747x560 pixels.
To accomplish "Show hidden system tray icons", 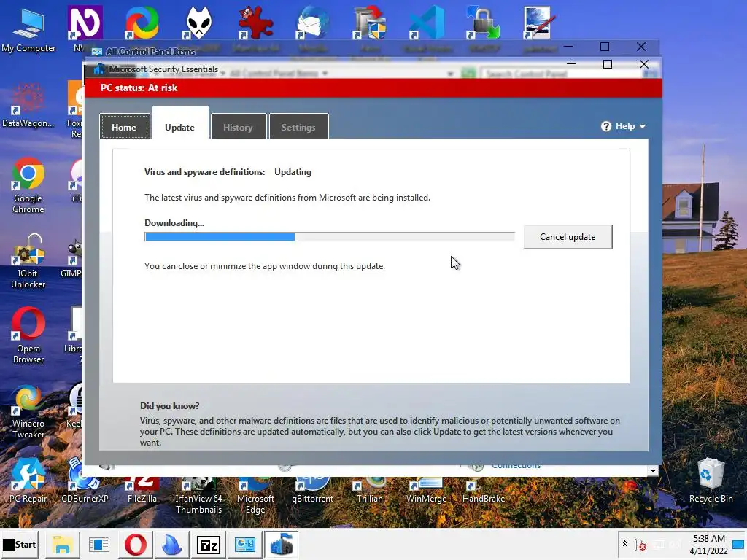I will coord(624,544).
